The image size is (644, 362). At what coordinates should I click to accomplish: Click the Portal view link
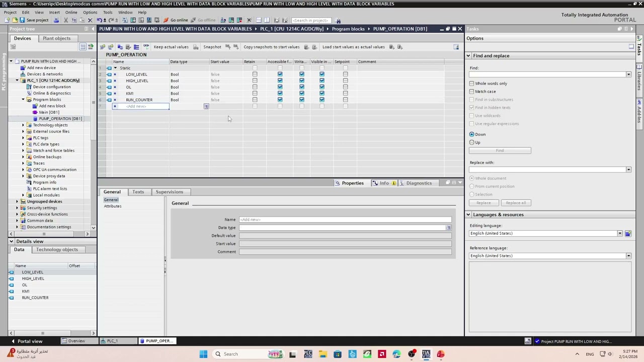click(30, 341)
